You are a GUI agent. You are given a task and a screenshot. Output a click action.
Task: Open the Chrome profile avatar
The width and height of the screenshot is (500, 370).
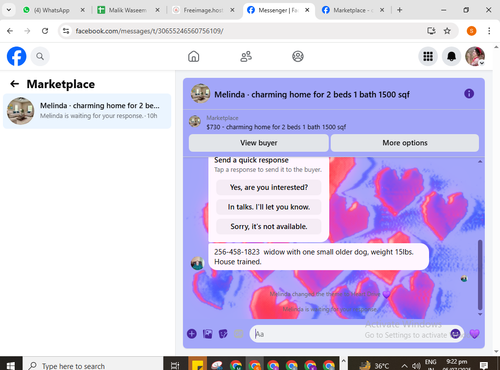coord(471,31)
